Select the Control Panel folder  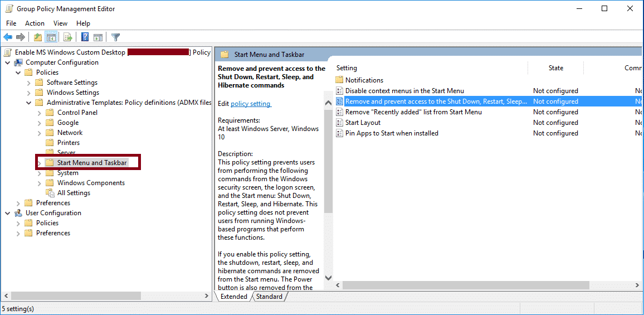coord(77,113)
